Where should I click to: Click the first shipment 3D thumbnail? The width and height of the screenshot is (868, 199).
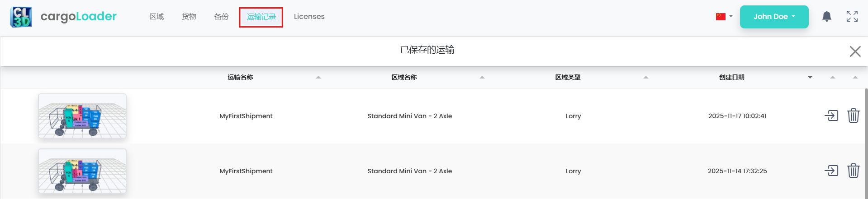[x=82, y=116]
